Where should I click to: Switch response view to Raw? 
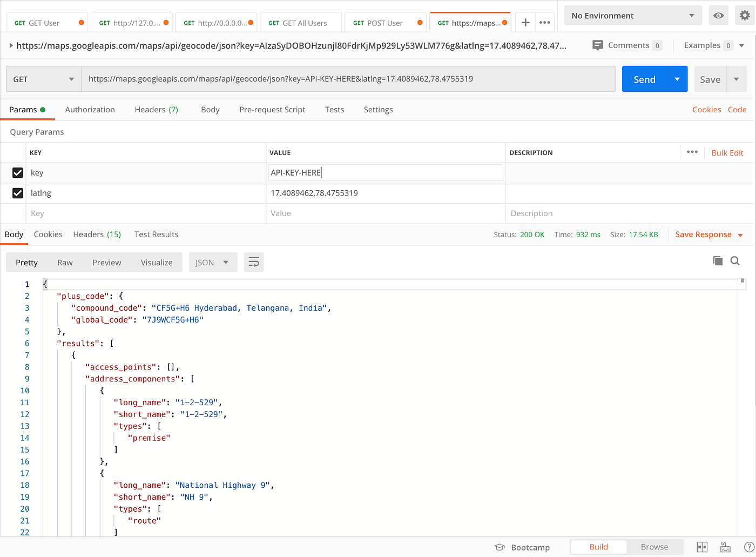point(65,263)
